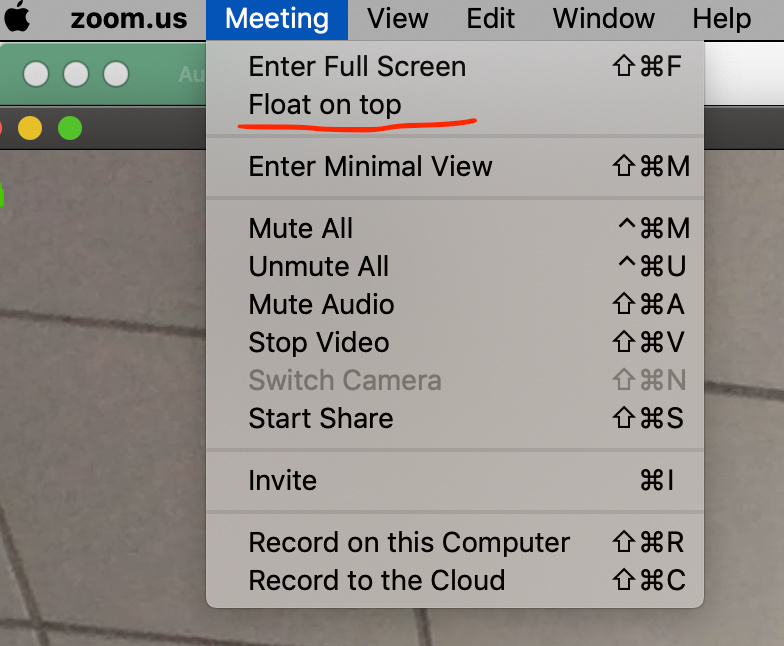Choose Enter Full Screen
This screenshot has height=646, width=784.
click(455, 66)
